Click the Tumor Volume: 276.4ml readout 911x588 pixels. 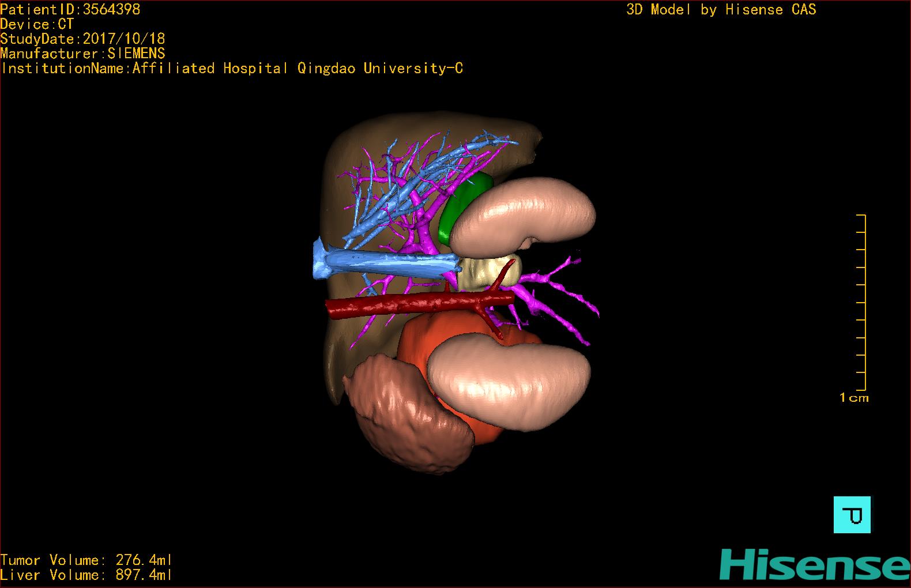pos(86,560)
